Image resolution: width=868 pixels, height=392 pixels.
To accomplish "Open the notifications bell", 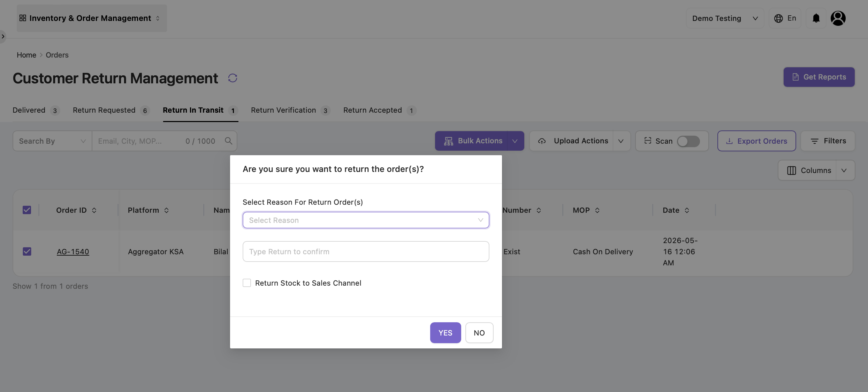I will coord(816,18).
